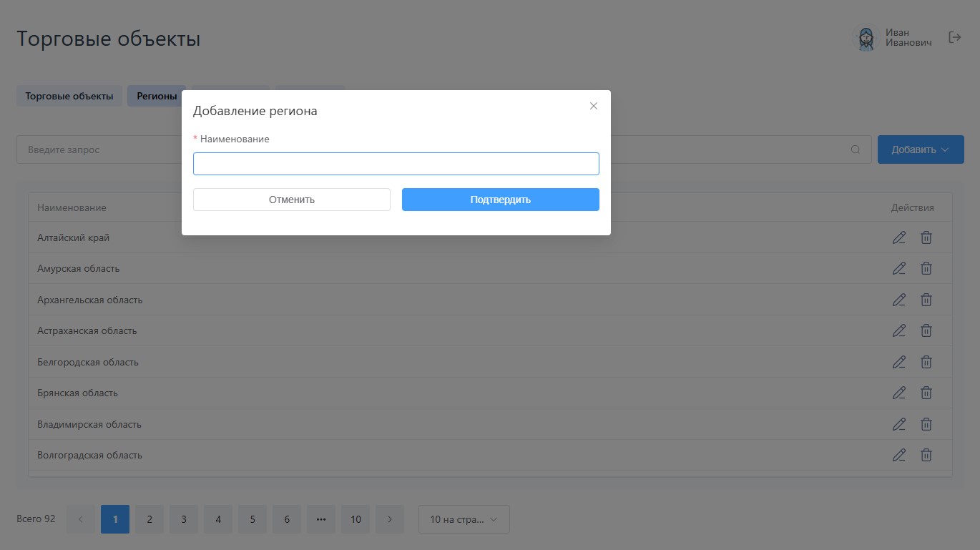This screenshot has height=550, width=980.
Task: Click the Отменить button
Action: point(292,200)
